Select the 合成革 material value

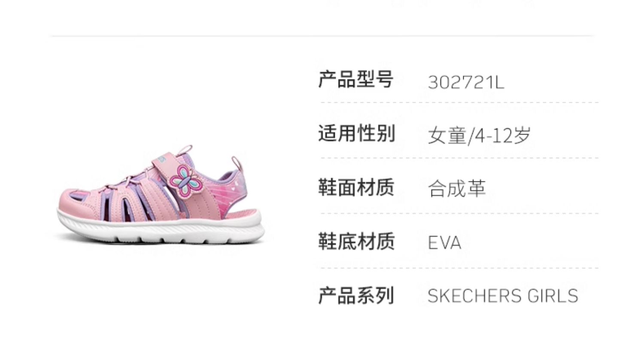pyautogui.click(x=457, y=189)
